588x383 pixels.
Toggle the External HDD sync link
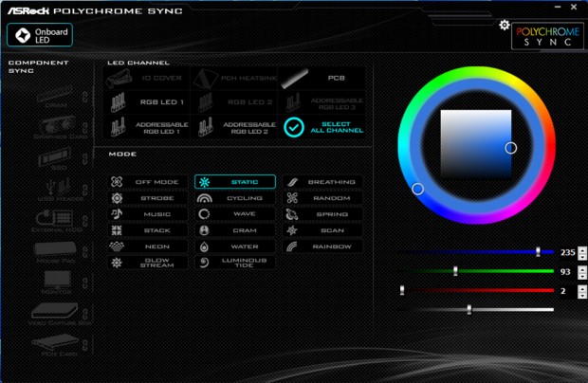pyautogui.click(x=85, y=221)
